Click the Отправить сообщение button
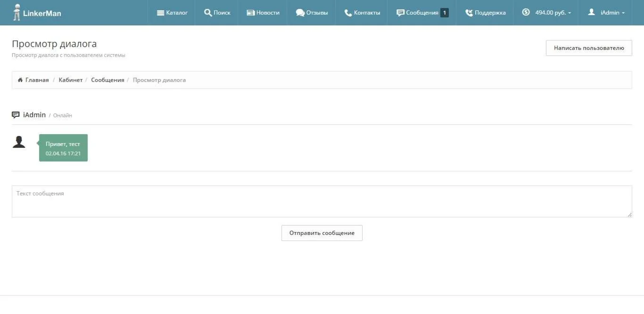This screenshot has height=314, width=644. tap(322, 233)
